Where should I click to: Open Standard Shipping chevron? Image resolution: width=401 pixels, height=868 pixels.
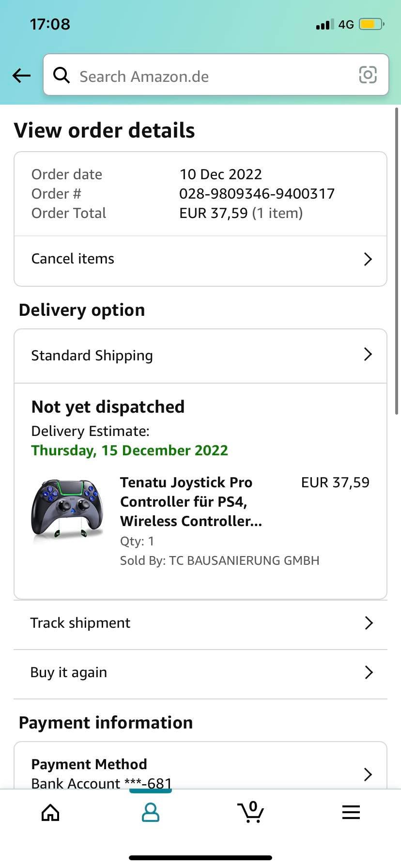[368, 355]
